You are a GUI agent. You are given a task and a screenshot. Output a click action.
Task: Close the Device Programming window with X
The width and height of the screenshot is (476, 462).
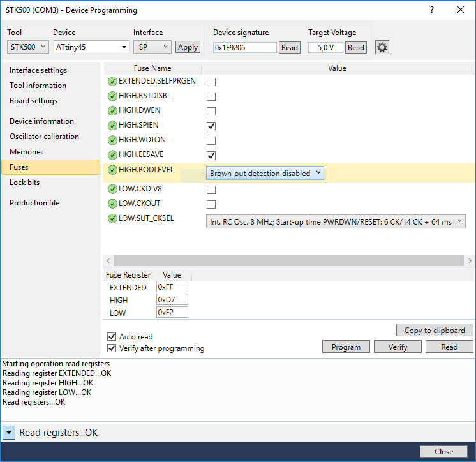click(461, 10)
